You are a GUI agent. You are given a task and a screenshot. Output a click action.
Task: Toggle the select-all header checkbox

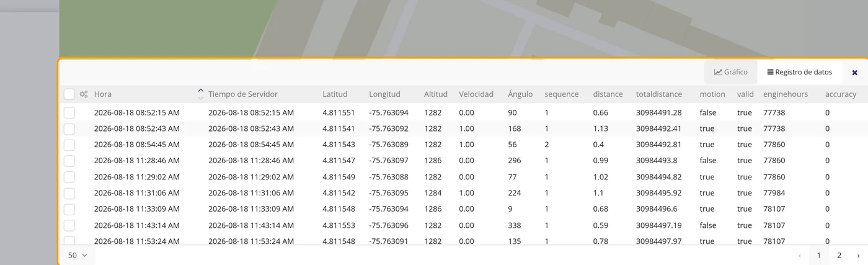tap(69, 94)
